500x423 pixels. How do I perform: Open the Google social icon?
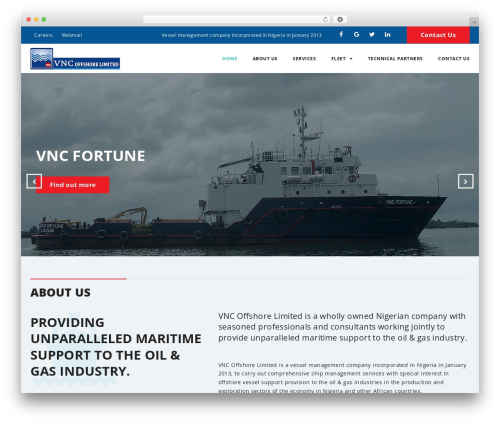(x=356, y=34)
